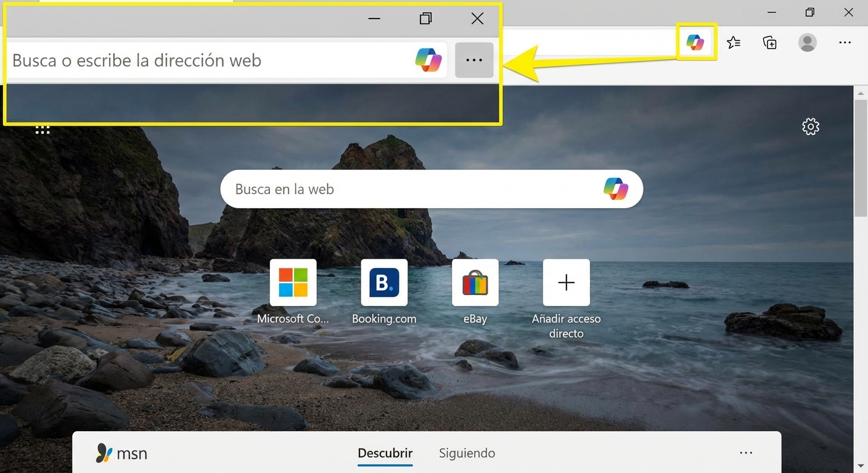Select the Copilot icon in the web search box
The height and width of the screenshot is (473, 868).
click(x=615, y=188)
